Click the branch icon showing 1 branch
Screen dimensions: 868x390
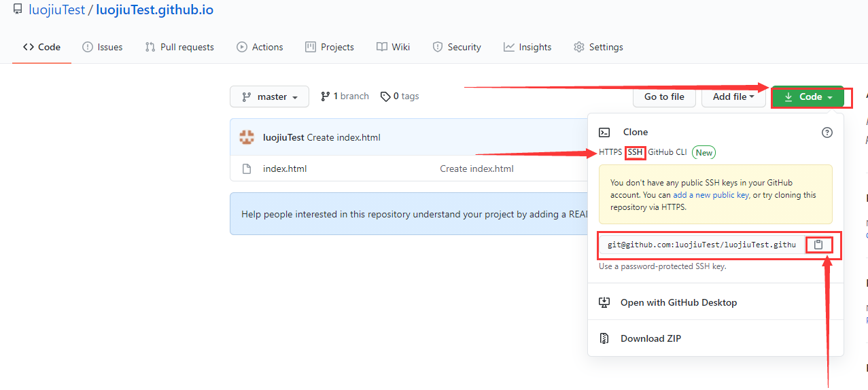pyautogui.click(x=325, y=96)
